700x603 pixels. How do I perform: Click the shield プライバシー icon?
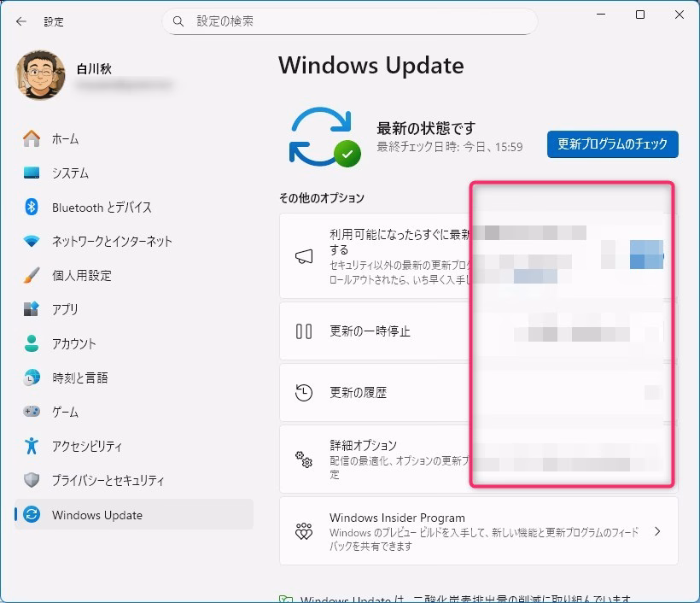[32, 480]
